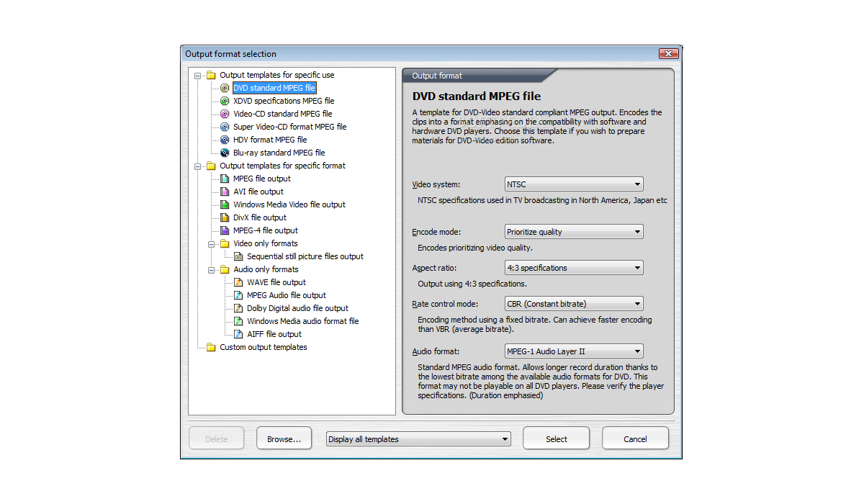Open the Video system dropdown

click(x=574, y=184)
